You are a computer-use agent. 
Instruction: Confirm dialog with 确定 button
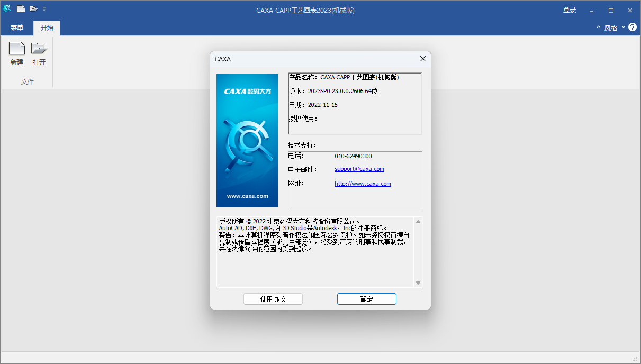(x=367, y=299)
